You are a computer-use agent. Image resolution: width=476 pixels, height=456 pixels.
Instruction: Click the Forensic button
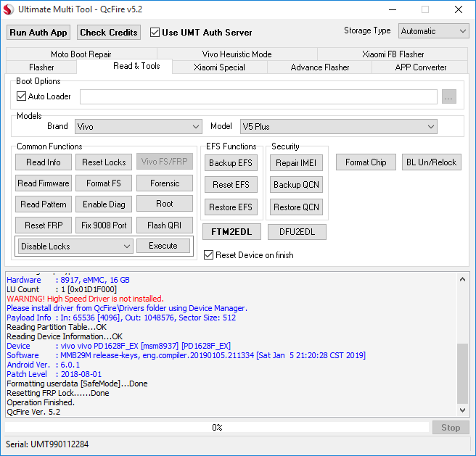[x=165, y=183]
